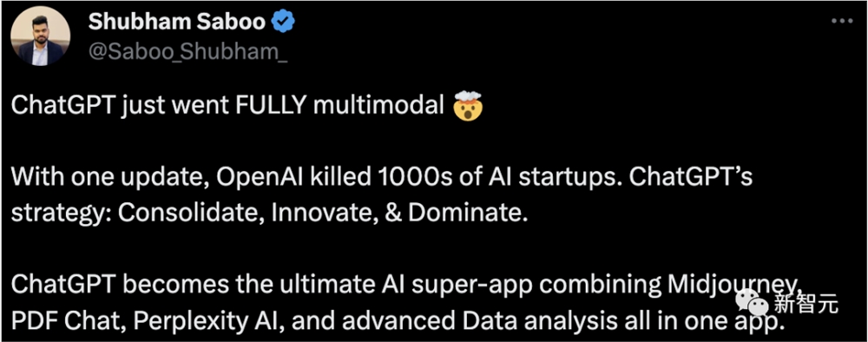Open the three-dot more options menu

(843, 22)
